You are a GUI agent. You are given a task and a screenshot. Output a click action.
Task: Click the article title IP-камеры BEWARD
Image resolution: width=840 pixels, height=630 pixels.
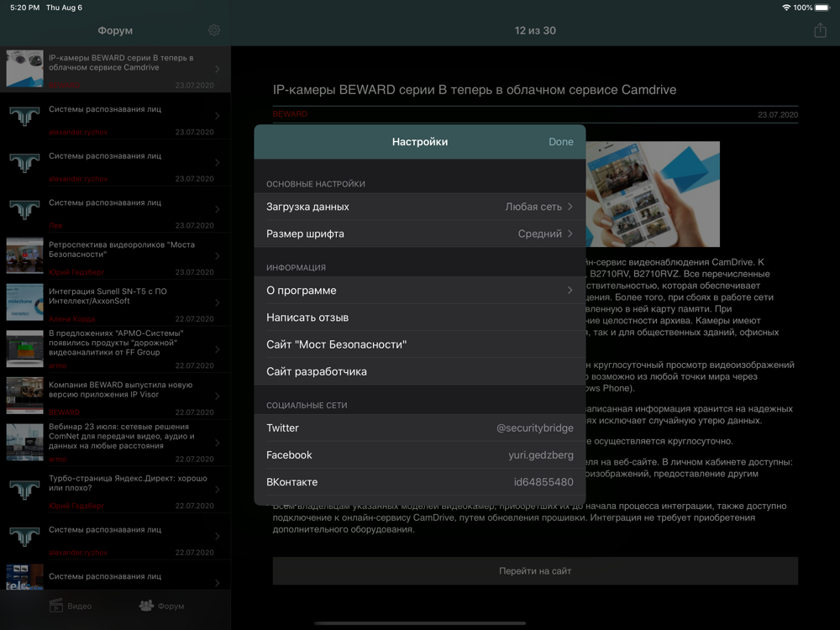(x=474, y=90)
